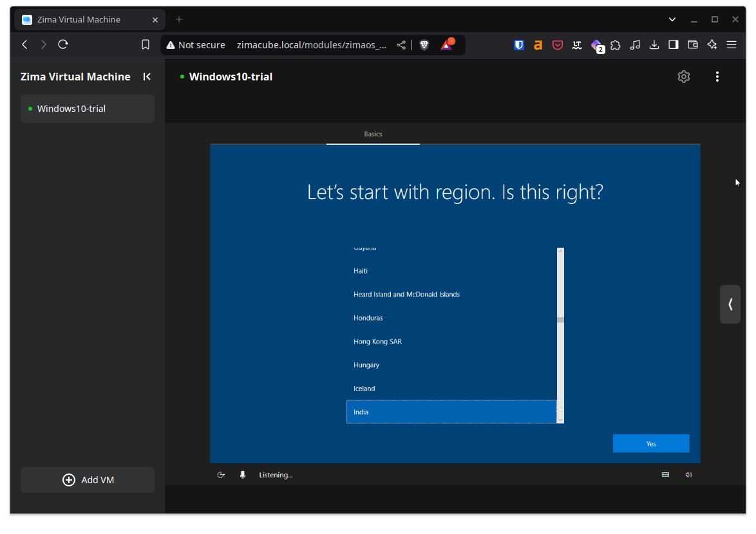Open the on-screen keyboard icon
The image size is (756, 534).
(x=665, y=475)
